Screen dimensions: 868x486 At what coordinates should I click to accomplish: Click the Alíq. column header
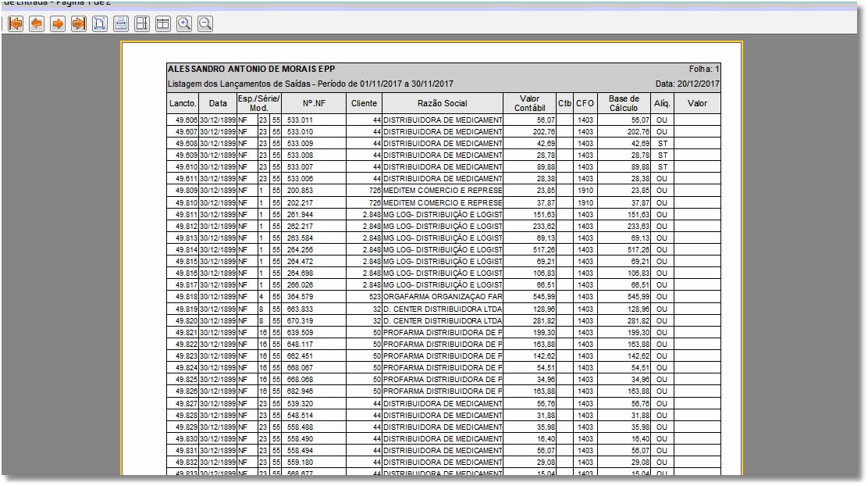click(662, 103)
